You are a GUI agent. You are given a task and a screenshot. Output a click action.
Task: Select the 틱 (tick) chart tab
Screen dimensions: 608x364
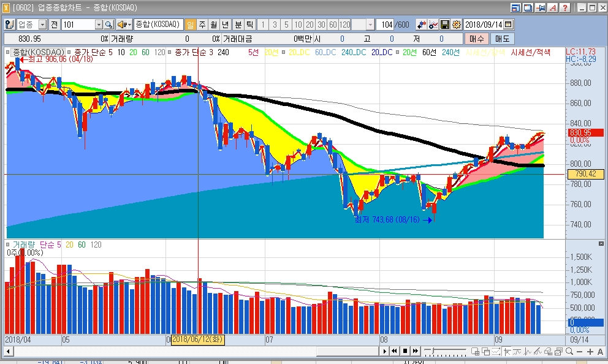pyautogui.click(x=249, y=25)
